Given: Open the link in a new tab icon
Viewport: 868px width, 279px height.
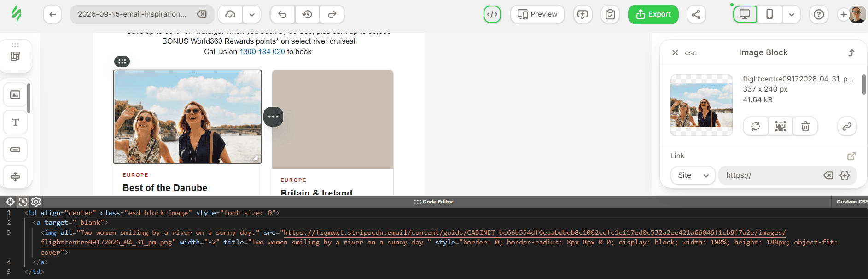Looking at the screenshot, I should (x=851, y=156).
